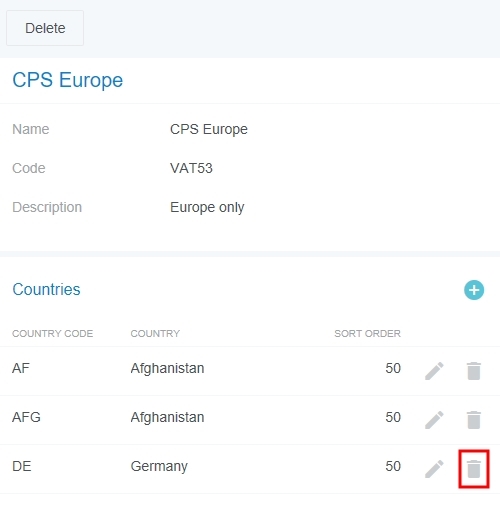Image resolution: width=500 pixels, height=519 pixels.
Task: Click the DE country code cell
Action: coord(22,466)
